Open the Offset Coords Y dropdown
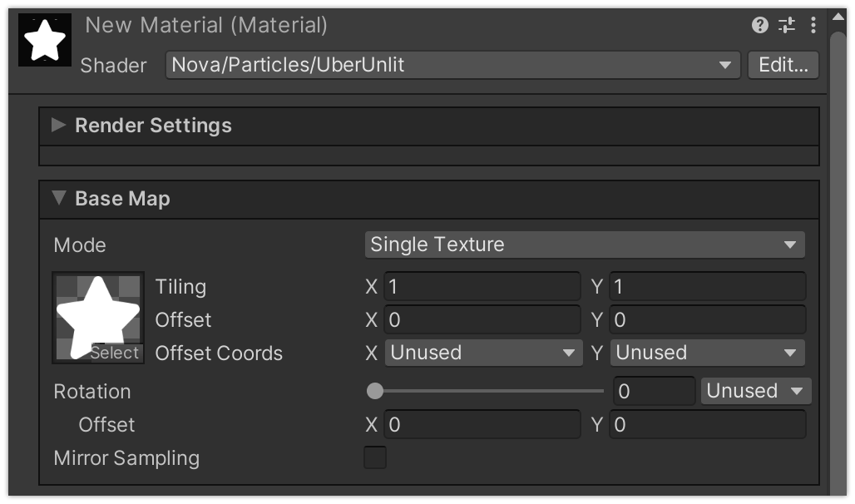The height and width of the screenshot is (504, 855). (x=707, y=353)
